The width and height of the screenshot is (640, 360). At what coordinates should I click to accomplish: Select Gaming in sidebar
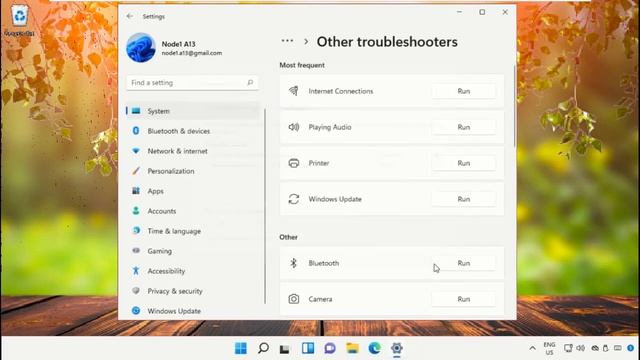[193, 251]
